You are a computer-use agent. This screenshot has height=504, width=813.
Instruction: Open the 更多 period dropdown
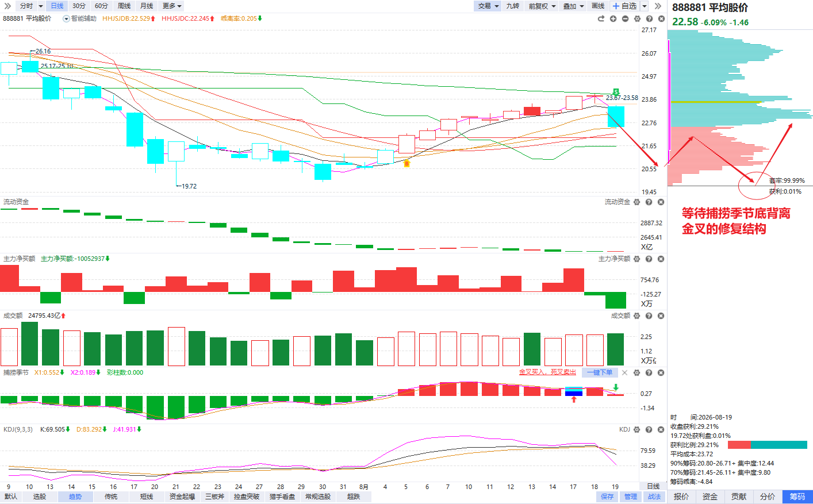pyautogui.click(x=172, y=6)
